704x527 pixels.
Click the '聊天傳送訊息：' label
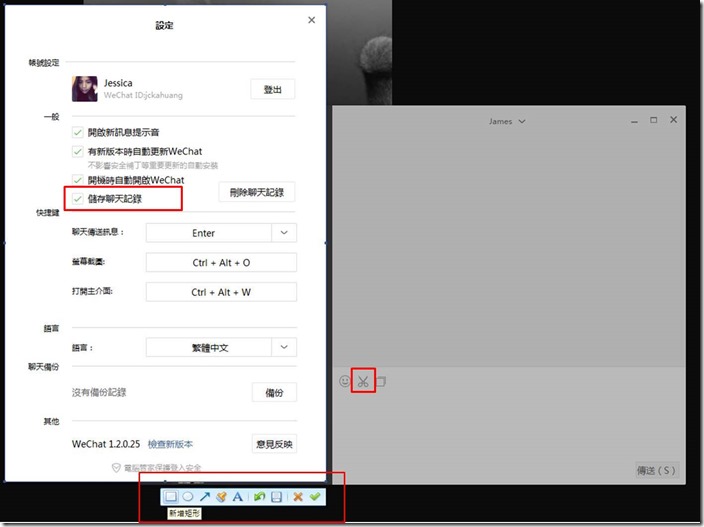click(x=98, y=232)
